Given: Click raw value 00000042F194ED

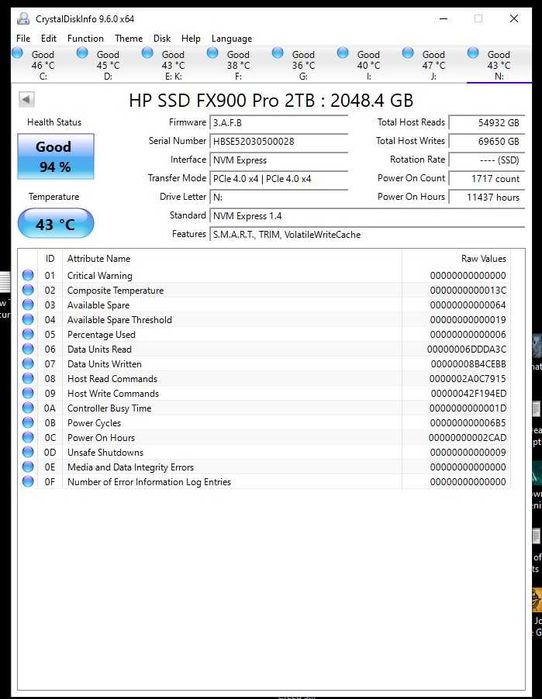Looking at the screenshot, I should [468, 393].
